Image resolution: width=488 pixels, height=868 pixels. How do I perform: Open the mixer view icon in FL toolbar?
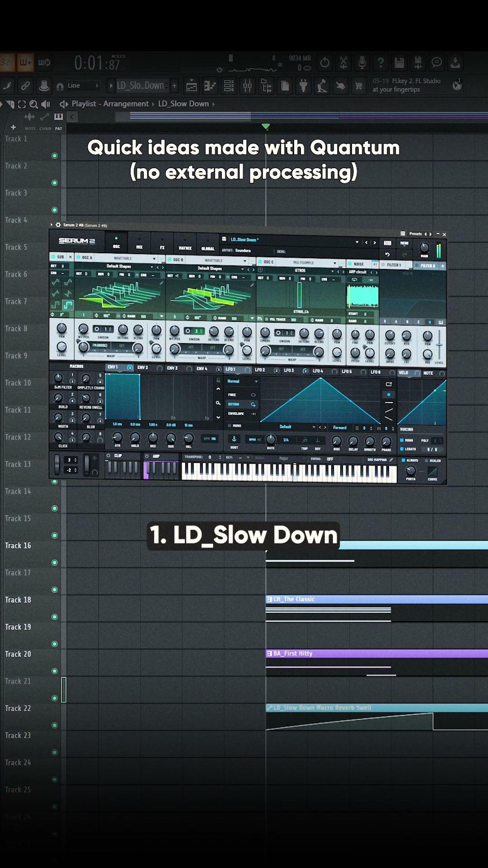(x=248, y=85)
